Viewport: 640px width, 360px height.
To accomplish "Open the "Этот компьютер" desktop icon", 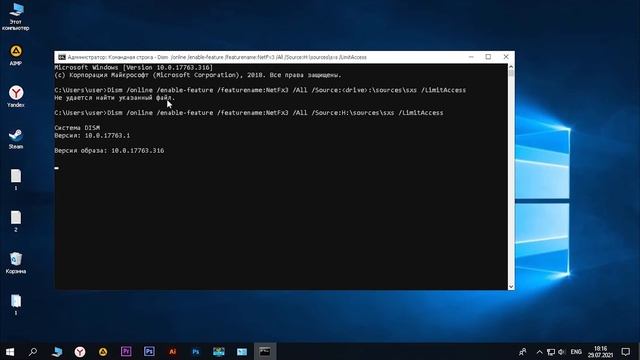I will pyautogui.click(x=16, y=16).
